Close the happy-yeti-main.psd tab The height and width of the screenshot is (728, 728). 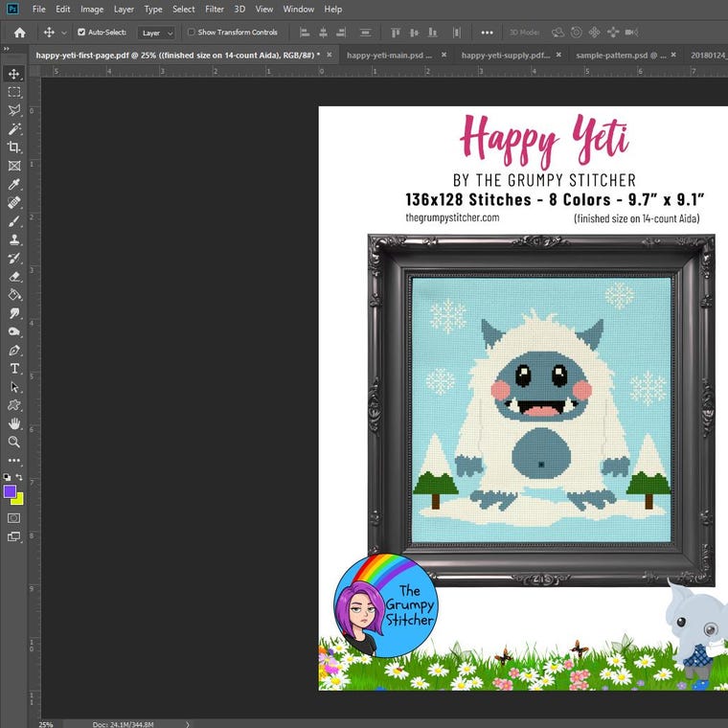444,55
